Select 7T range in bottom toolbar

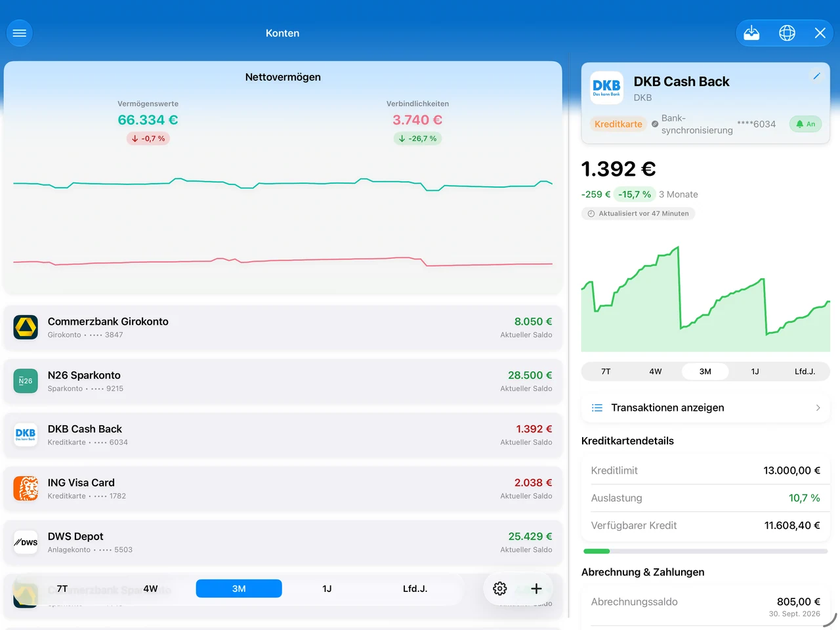[62, 589]
